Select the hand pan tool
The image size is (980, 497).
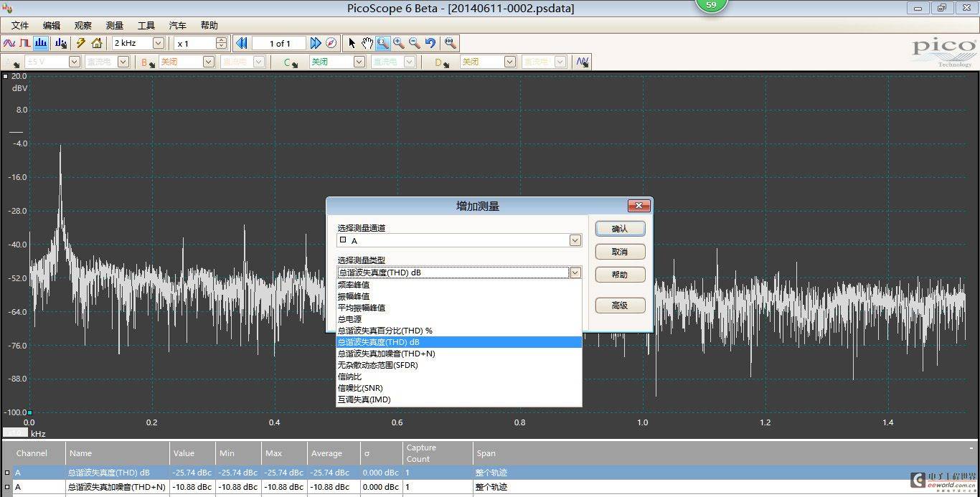pos(367,43)
